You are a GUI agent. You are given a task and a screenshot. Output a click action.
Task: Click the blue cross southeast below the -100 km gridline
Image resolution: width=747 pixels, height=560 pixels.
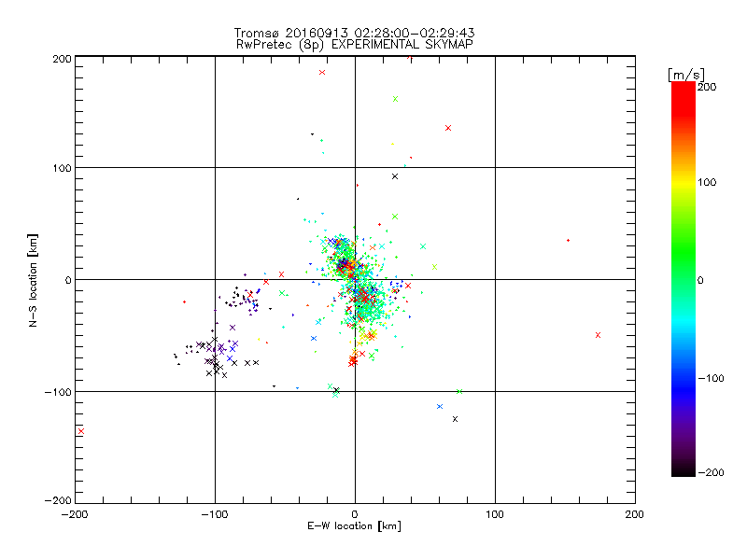pyautogui.click(x=440, y=406)
